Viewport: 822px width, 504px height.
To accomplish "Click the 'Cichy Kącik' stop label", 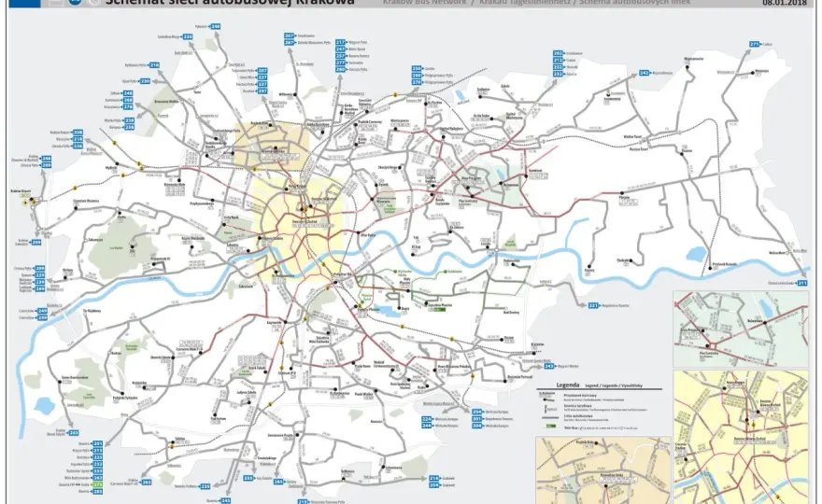I will [232, 217].
